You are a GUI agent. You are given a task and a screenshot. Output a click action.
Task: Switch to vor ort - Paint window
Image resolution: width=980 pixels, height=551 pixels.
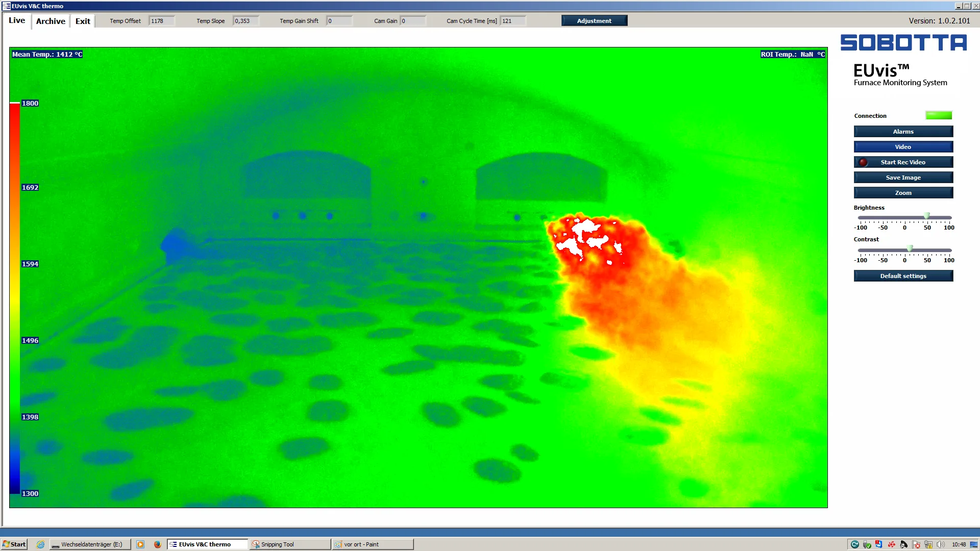click(x=373, y=544)
